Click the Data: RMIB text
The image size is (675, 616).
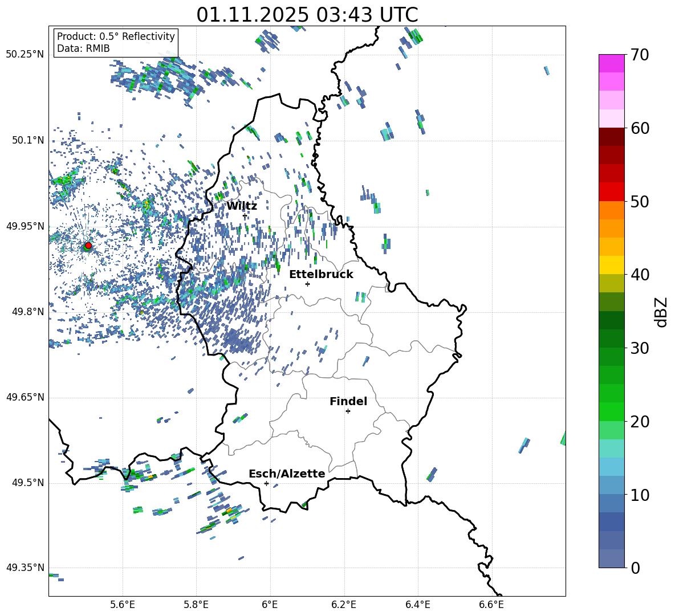(x=83, y=48)
